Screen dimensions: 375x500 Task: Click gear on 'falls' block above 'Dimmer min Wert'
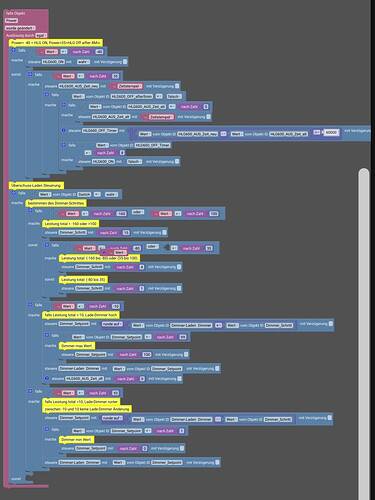pos(47,429)
